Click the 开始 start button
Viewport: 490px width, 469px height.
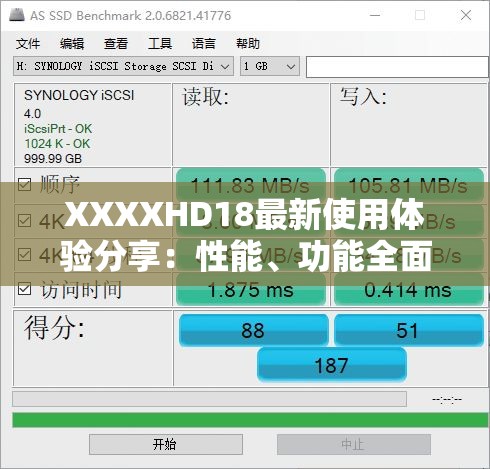pyautogui.click(x=166, y=444)
